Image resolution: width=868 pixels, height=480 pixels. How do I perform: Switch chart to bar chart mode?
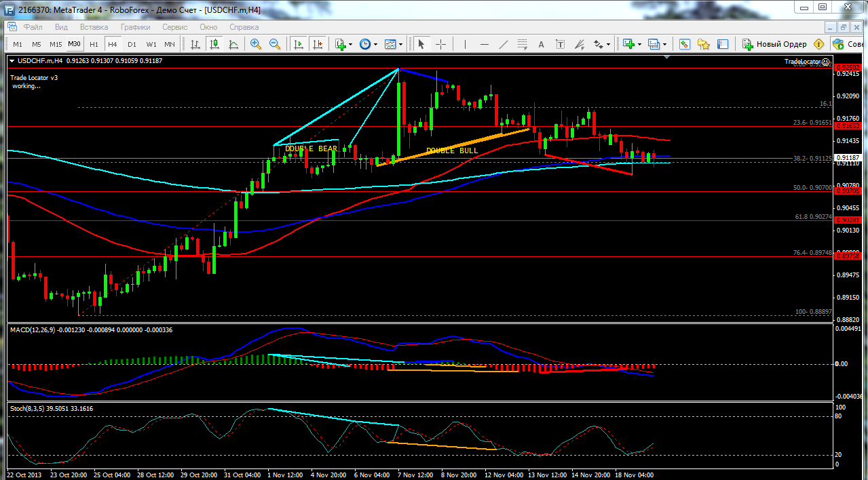[195, 44]
